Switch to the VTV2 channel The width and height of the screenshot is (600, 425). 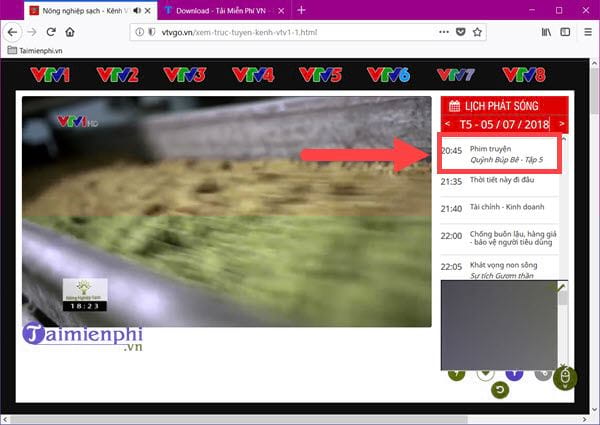tap(117, 75)
